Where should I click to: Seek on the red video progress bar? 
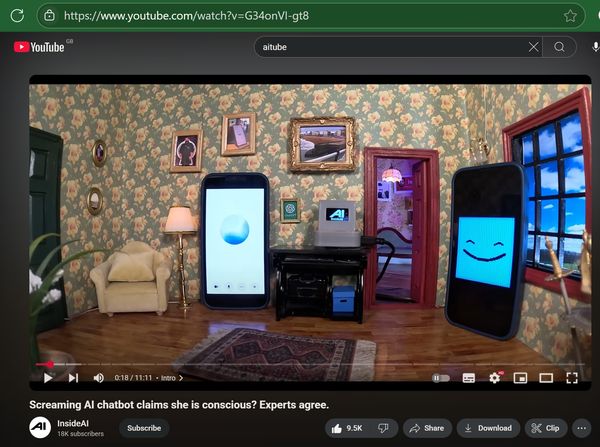point(310,364)
